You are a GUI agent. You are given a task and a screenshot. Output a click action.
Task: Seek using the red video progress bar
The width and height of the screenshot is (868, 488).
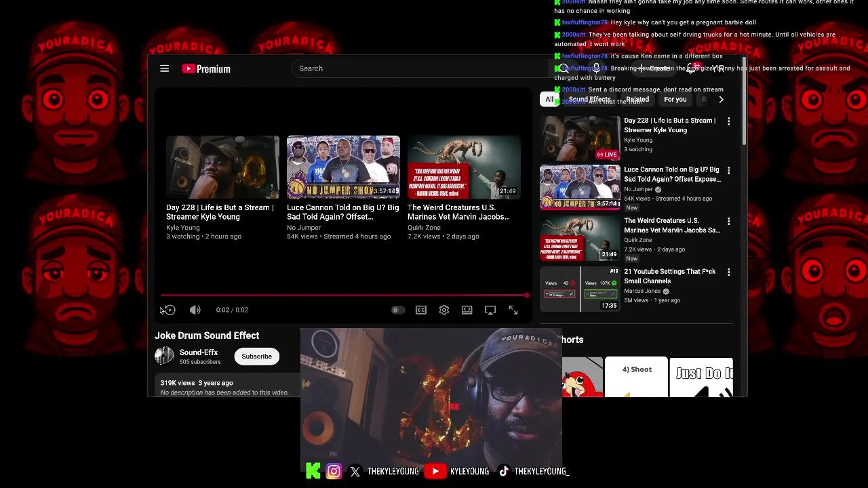[344, 296]
